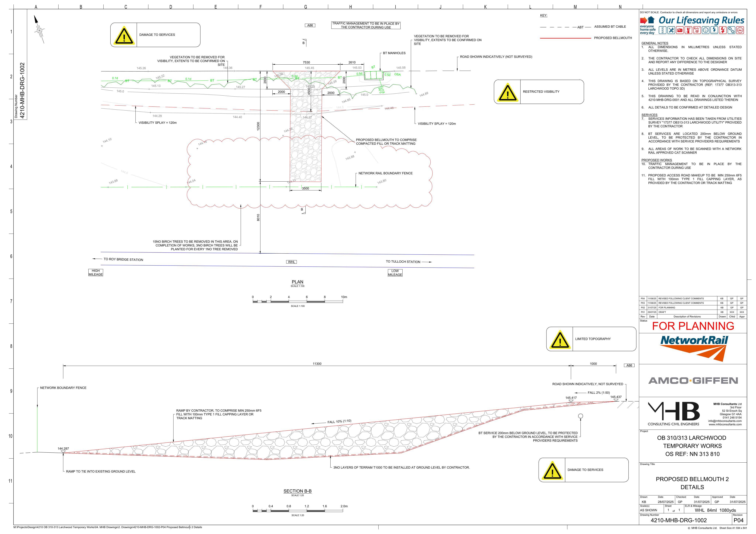Click the BT manholes symbol on the plan
This screenshot has height=534, width=756.
[x=374, y=75]
